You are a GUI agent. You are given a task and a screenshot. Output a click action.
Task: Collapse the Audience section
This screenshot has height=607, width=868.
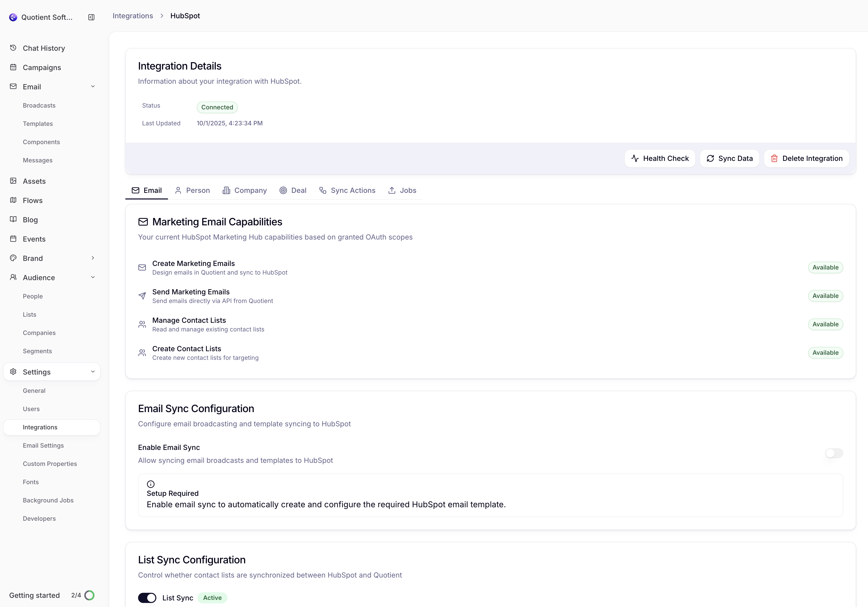pyautogui.click(x=93, y=277)
